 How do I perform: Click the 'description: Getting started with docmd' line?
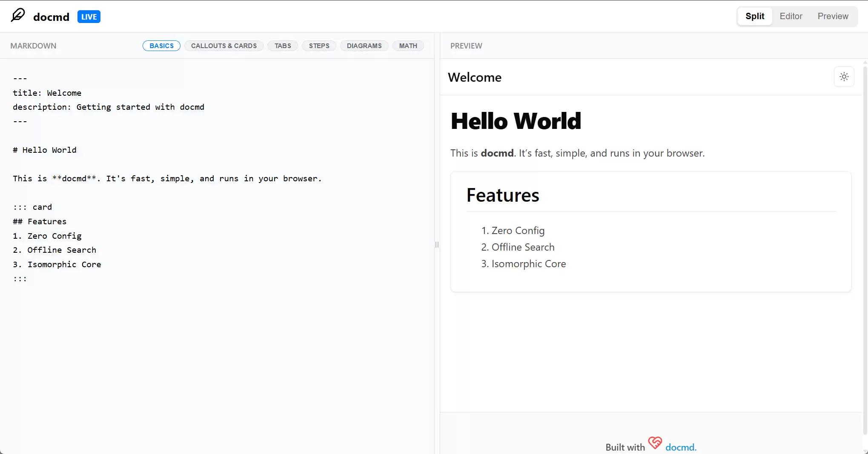click(x=109, y=107)
